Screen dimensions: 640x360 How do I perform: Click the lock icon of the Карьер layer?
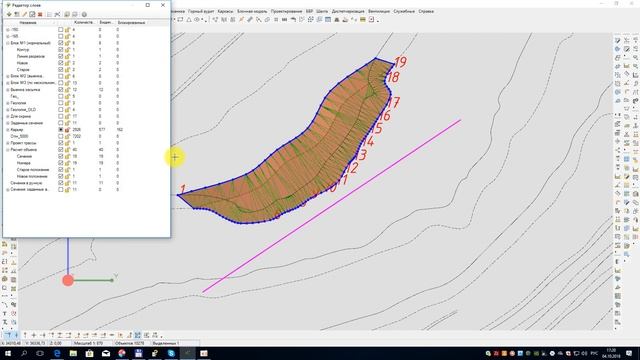click(x=68, y=130)
